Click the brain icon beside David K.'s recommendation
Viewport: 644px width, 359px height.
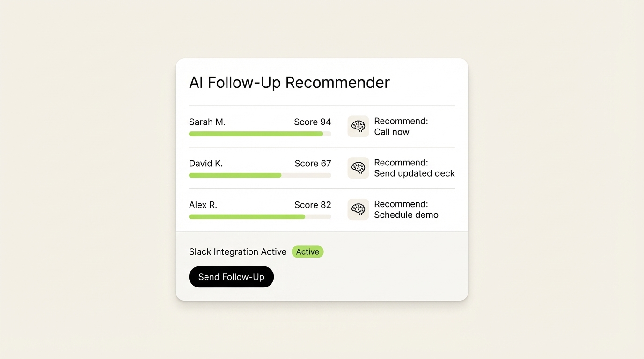point(358,168)
